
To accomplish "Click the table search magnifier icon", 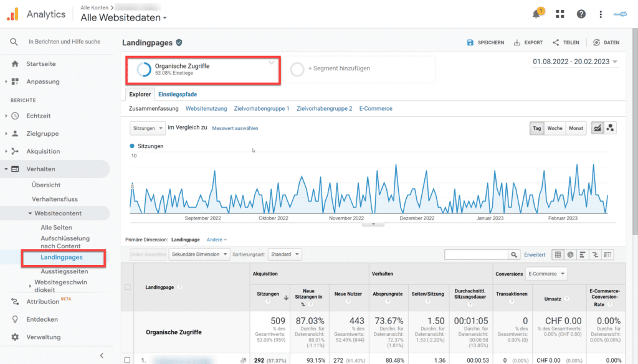I will point(514,254).
